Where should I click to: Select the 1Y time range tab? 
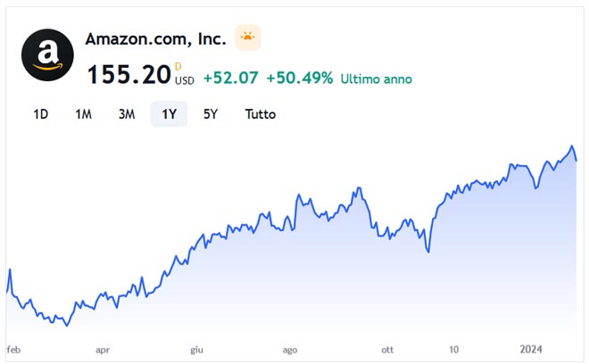point(169,114)
